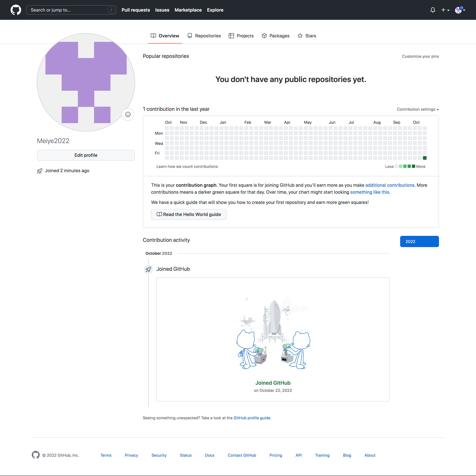Open Explore from the header
Viewport: 476px width, 476px height.
point(215,10)
